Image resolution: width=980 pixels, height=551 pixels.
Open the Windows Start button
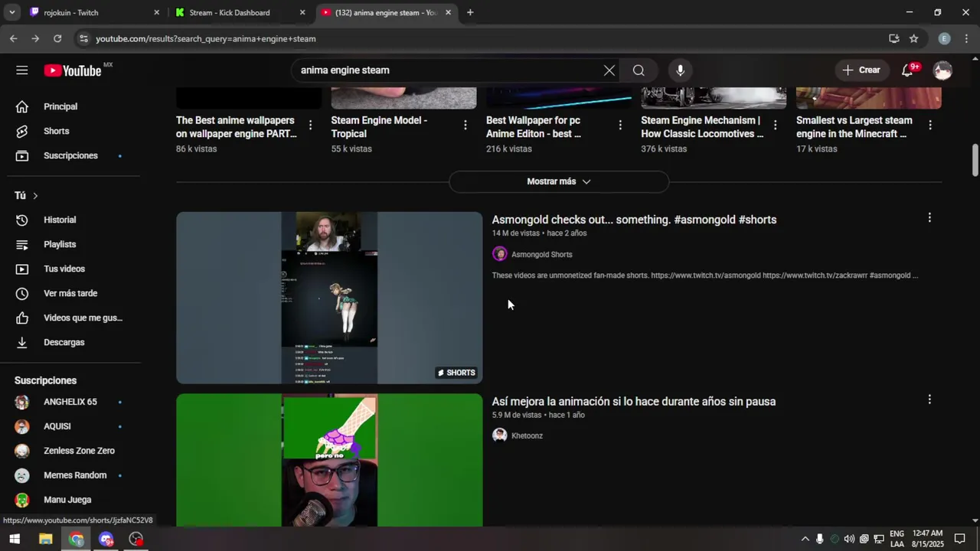14,539
